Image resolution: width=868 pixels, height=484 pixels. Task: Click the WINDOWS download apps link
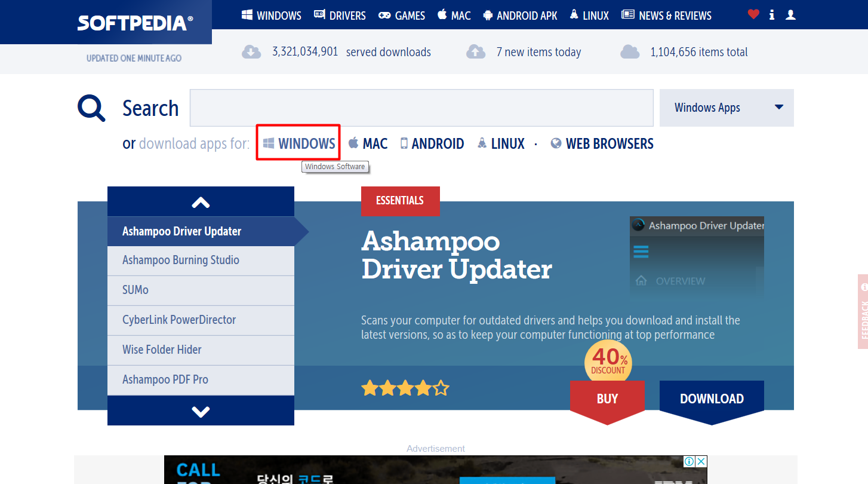(298, 143)
